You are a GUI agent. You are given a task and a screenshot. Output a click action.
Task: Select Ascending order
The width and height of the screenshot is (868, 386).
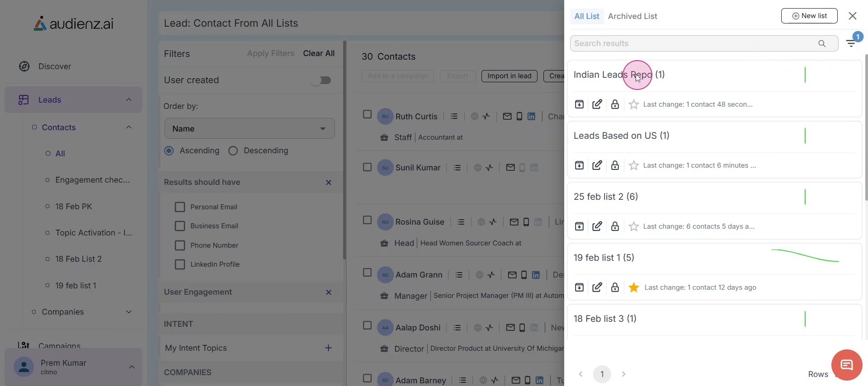(169, 151)
